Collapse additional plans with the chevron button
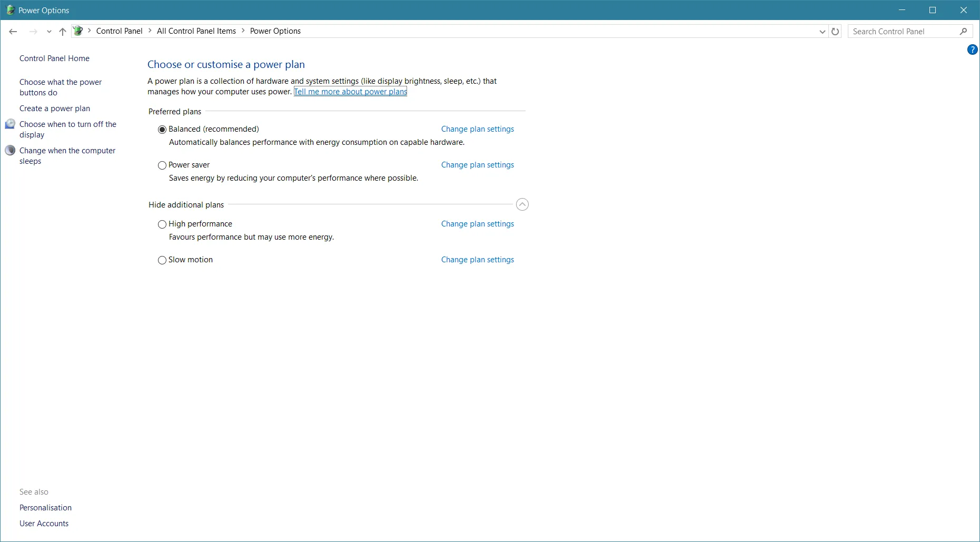This screenshot has height=542, width=980. 522,204
